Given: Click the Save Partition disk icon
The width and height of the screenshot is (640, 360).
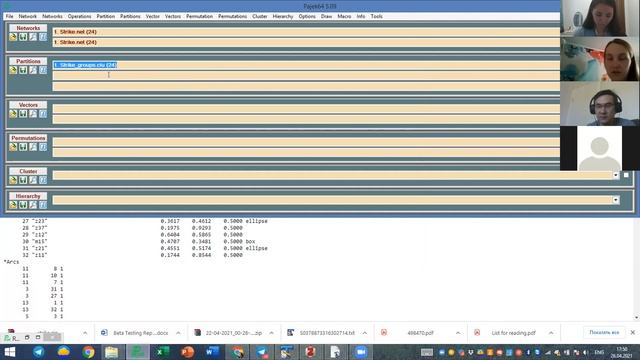Looking at the screenshot, I should coord(23,70).
